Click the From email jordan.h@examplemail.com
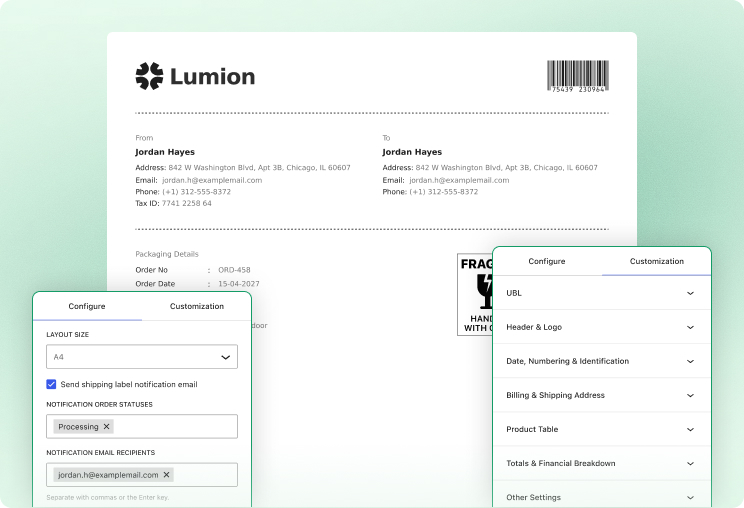 [212, 180]
